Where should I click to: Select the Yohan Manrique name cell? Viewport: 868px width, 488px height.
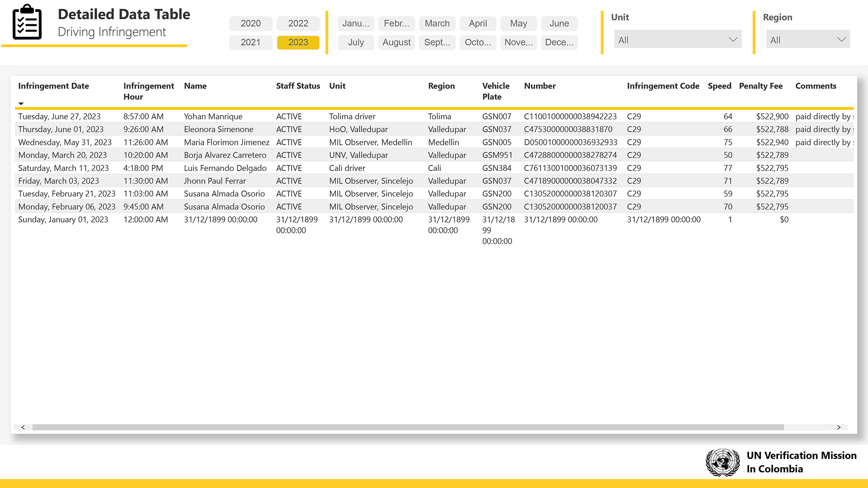click(213, 116)
